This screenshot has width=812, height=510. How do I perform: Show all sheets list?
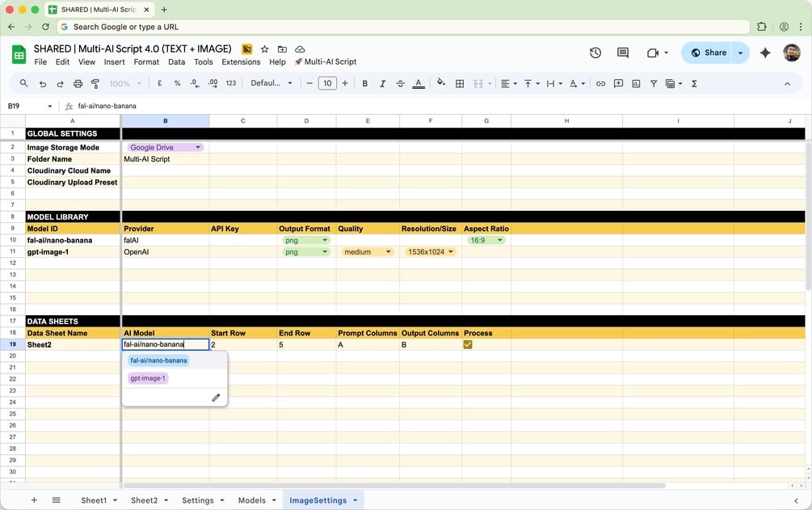56,500
